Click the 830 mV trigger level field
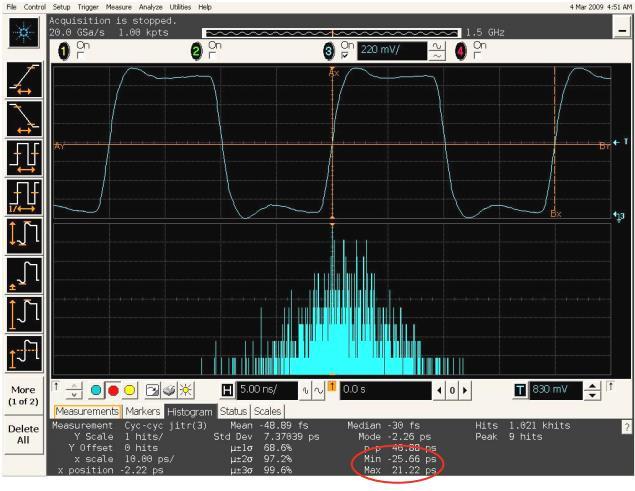 point(556,391)
